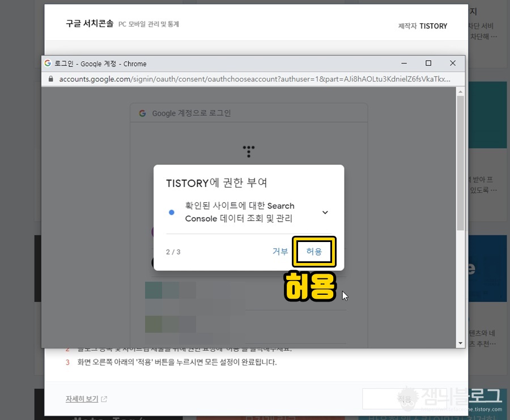510x420 pixels.
Task: Click the popup scrollbar down arrow
Action: click(x=460, y=343)
